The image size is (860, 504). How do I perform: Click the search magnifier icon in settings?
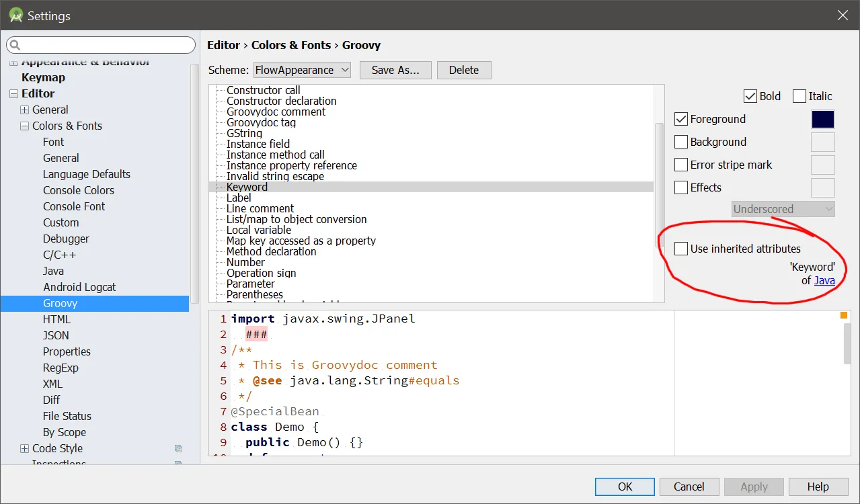click(x=15, y=46)
